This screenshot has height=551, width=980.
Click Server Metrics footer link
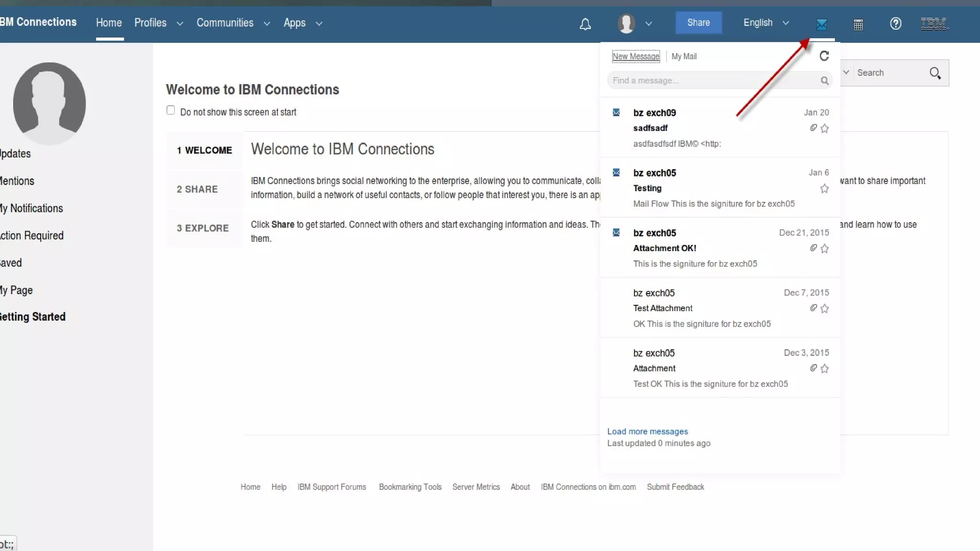click(476, 487)
